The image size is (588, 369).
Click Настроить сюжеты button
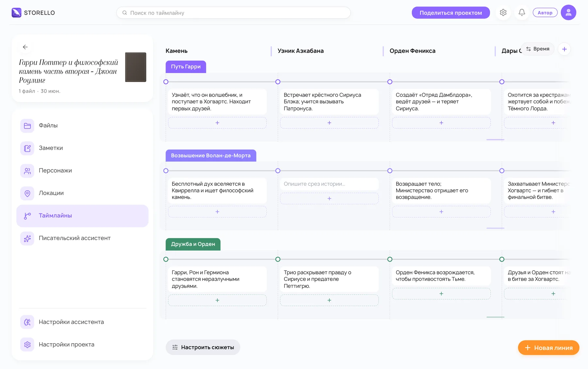203,347
